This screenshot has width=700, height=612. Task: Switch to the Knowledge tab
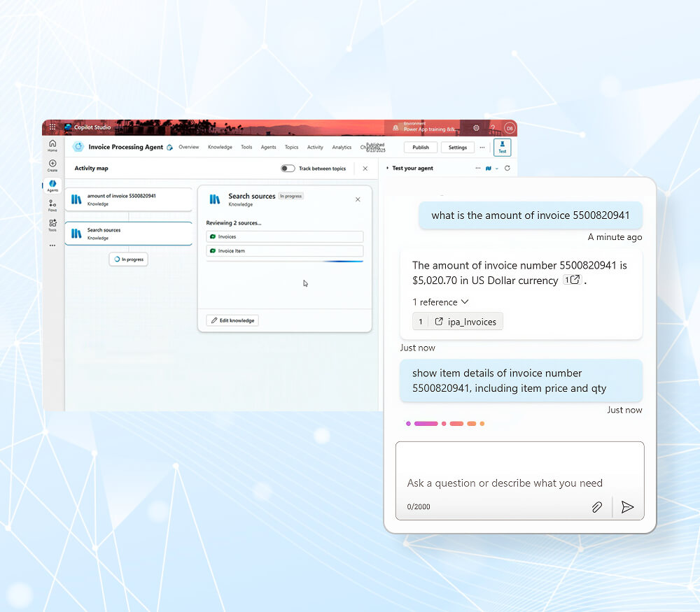coord(220,148)
